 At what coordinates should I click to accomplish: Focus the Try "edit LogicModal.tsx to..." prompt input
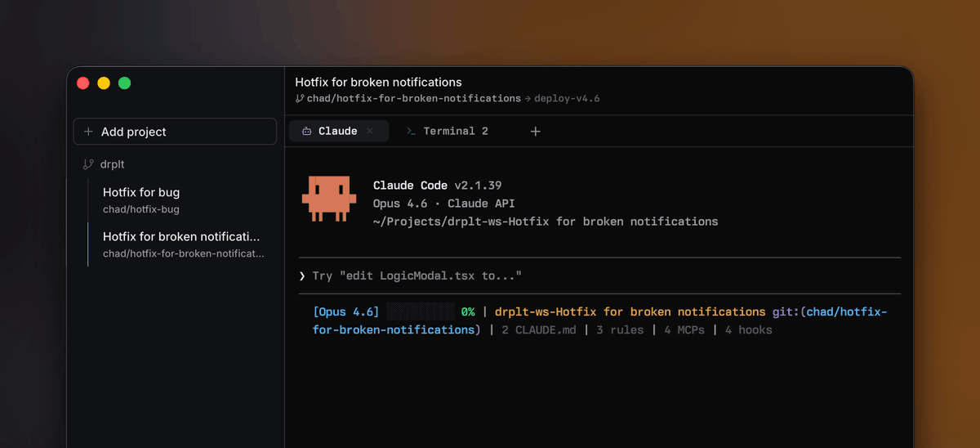click(x=599, y=276)
